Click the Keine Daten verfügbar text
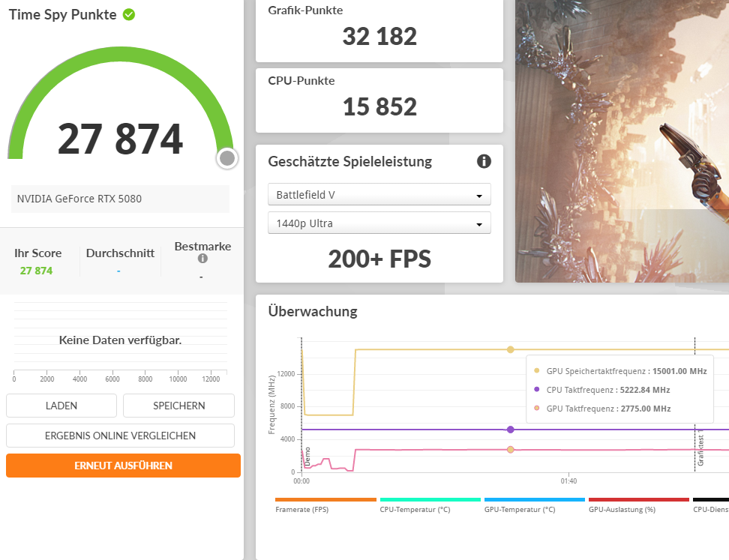729x560 pixels. pyautogui.click(x=121, y=340)
